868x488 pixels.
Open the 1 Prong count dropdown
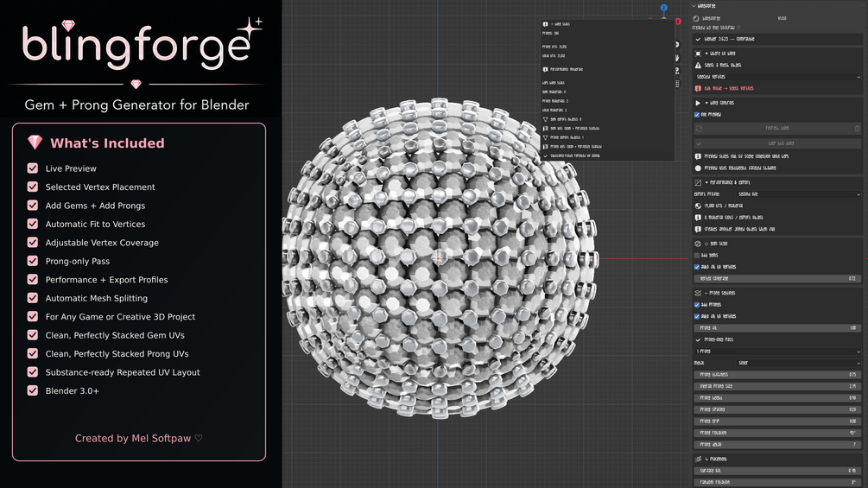tap(778, 352)
